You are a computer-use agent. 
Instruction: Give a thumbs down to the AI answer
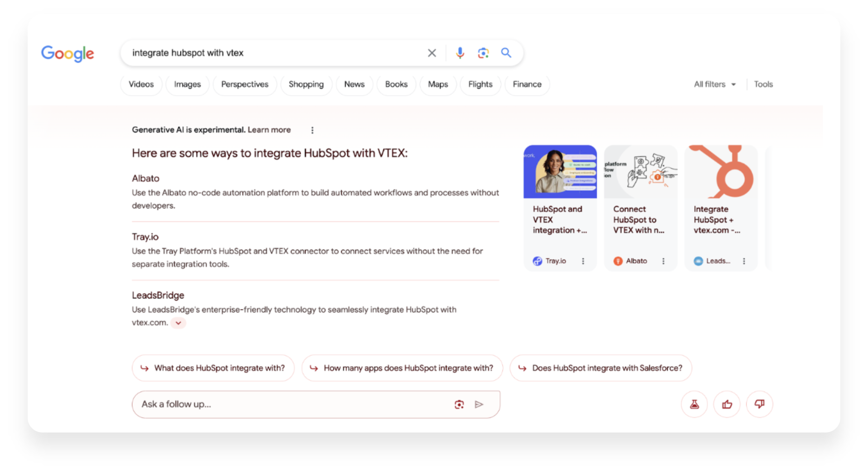pyautogui.click(x=759, y=404)
